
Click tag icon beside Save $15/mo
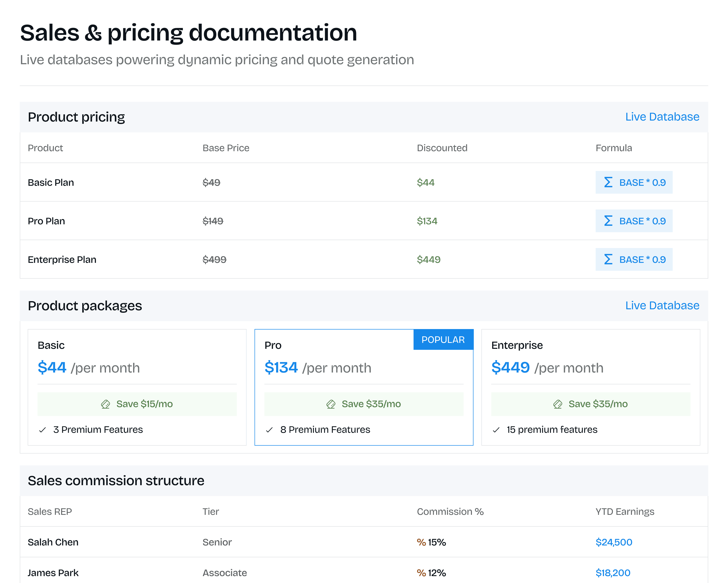(105, 404)
